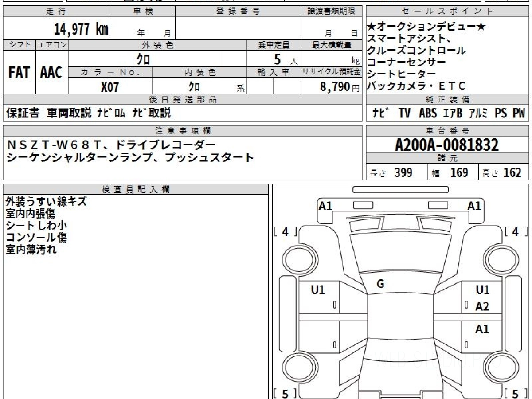Click the 保証書 deferred parts entry
This screenshot has width=532, height=399.
pyautogui.click(x=23, y=113)
